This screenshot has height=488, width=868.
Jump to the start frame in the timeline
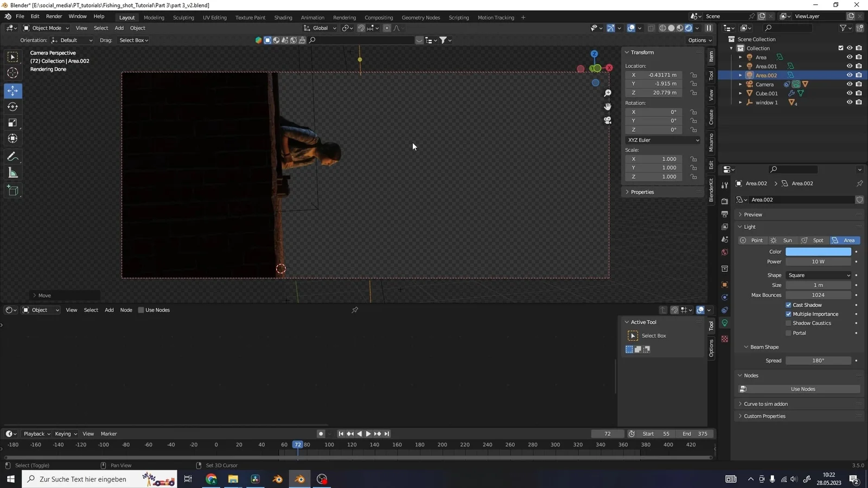(x=341, y=434)
